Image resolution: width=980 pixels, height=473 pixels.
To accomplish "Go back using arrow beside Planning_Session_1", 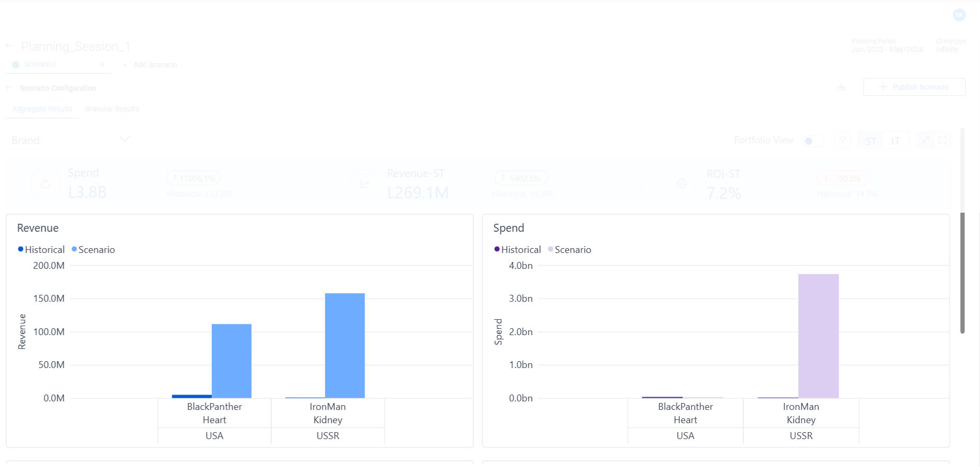I will (10, 47).
